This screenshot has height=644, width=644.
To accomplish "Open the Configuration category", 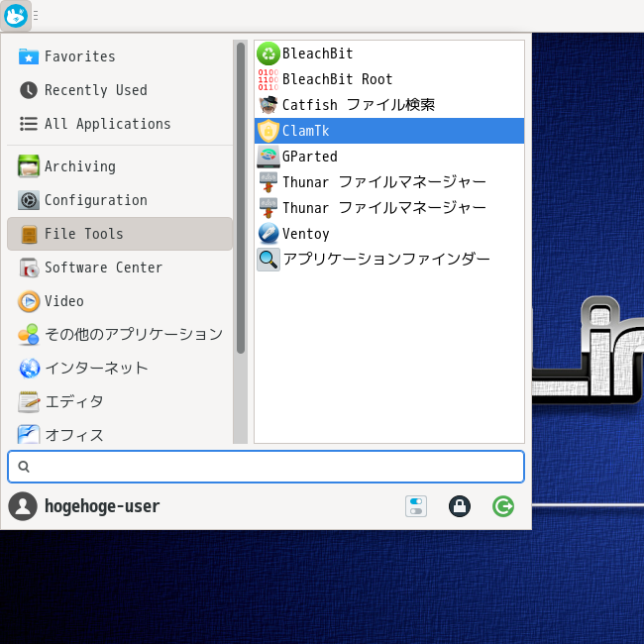I will coord(120,200).
